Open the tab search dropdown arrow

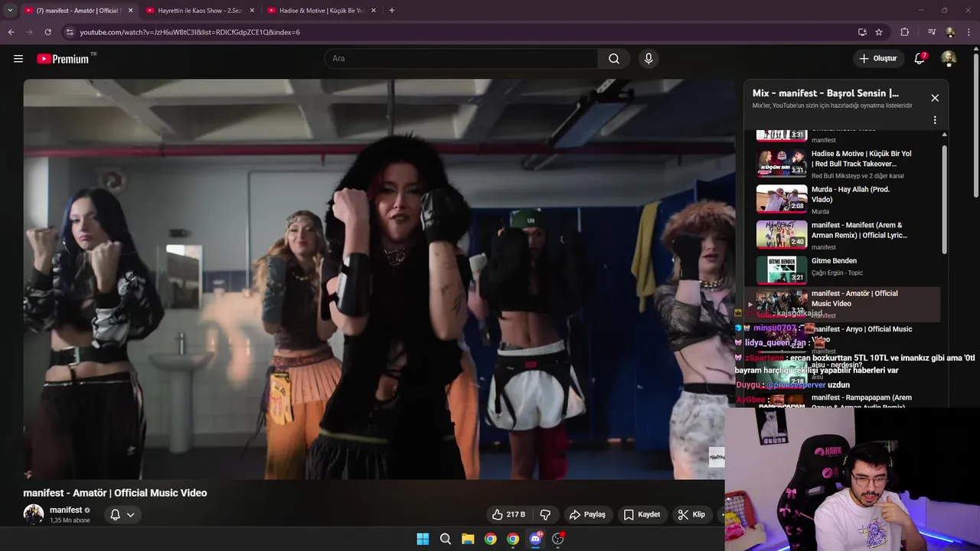point(10,11)
